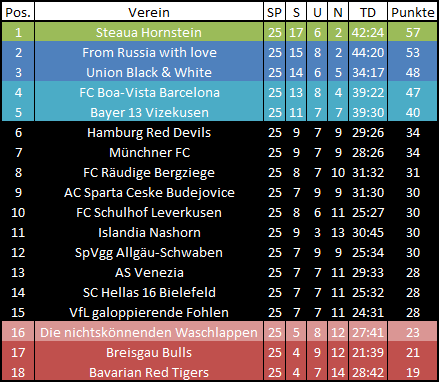The image size is (439, 382).
Task: Click the Punkte column header
Action: 413,12
